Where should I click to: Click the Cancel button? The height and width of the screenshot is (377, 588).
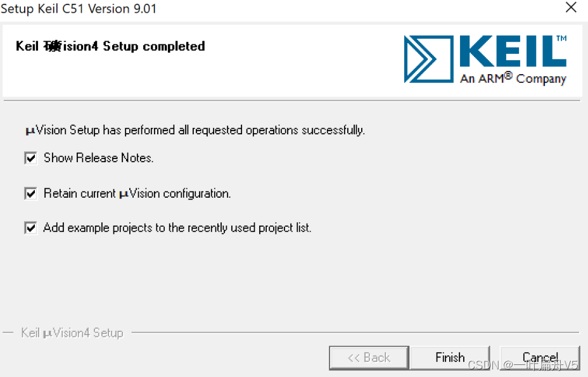click(540, 357)
